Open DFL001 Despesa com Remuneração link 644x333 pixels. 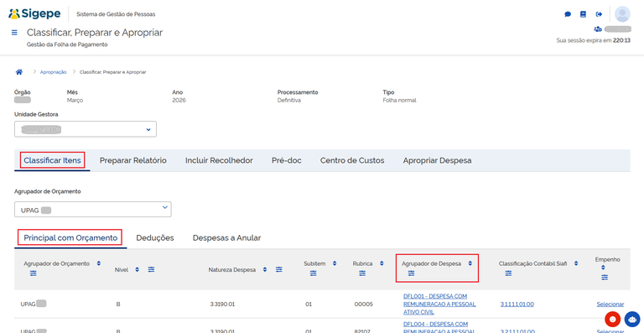coord(439,304)
